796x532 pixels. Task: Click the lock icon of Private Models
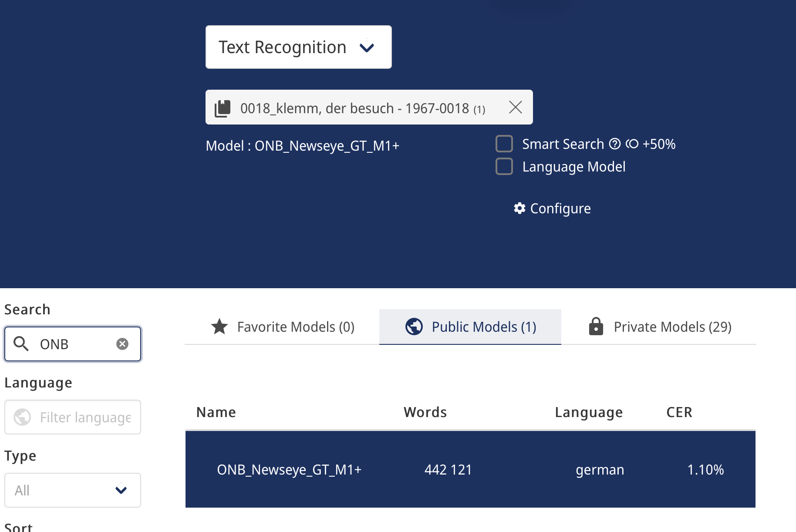[596, 326]
